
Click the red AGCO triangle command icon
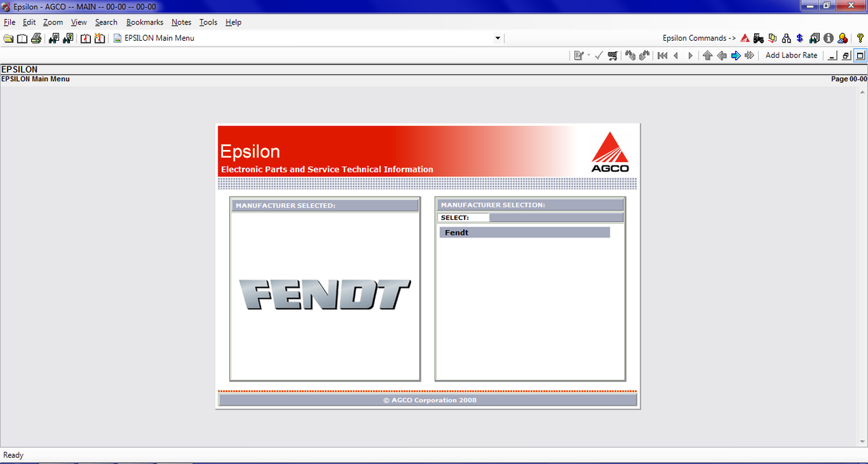click(x=745, y=39)
